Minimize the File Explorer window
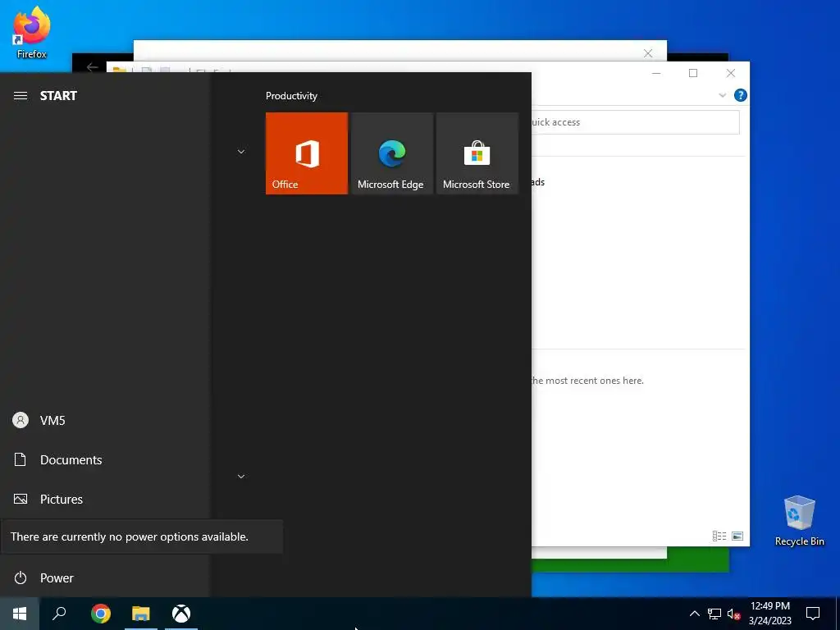Screen dimensions: 840x630 656,73
